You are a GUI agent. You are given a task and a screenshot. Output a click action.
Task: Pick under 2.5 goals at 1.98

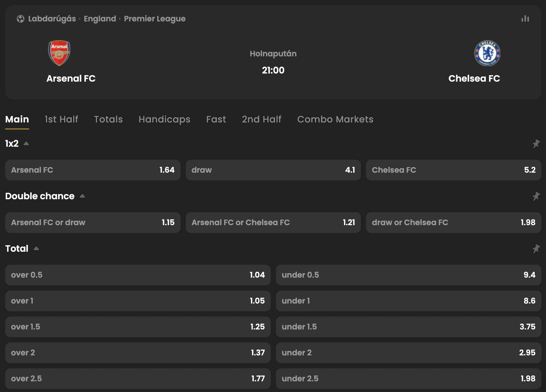pyautogui.click(x=409, y=379)
